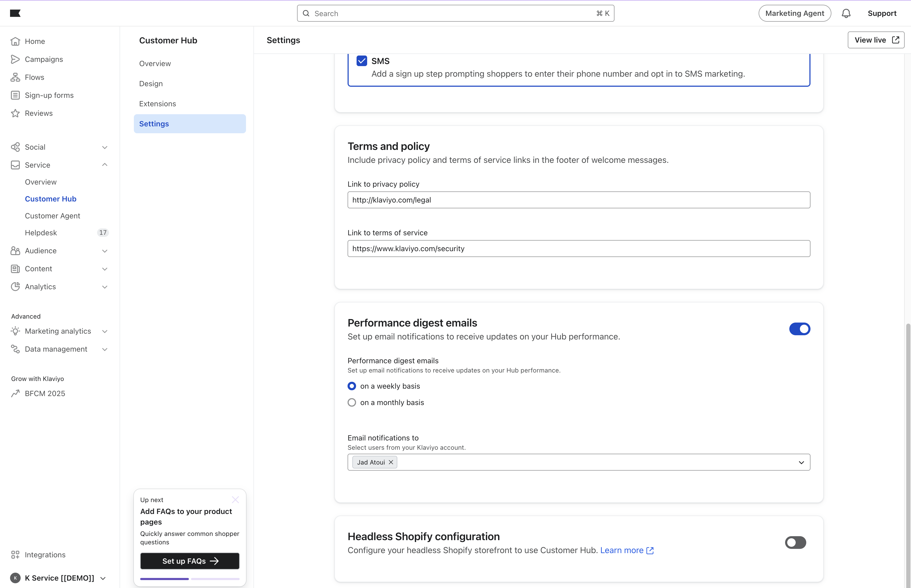Click the BFCM 2025 trend arrow icon
The height and width of the screenshot is (588, 911).
click(x=15, y=393)
